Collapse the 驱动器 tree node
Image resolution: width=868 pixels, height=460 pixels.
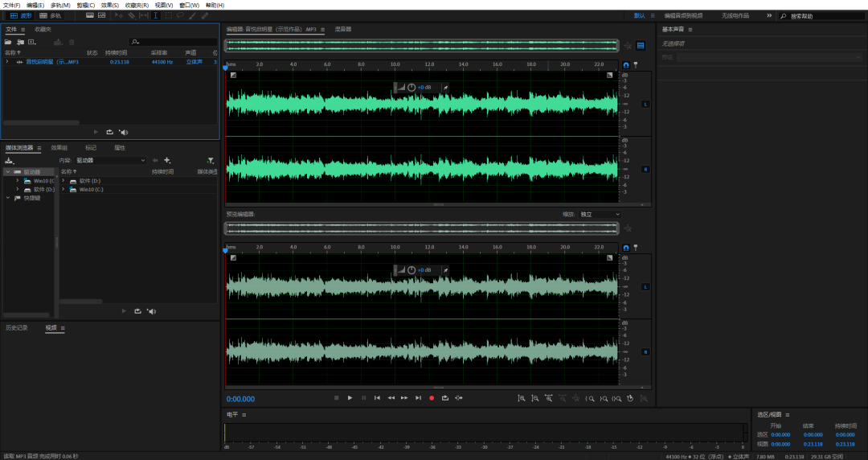point(8,172)
